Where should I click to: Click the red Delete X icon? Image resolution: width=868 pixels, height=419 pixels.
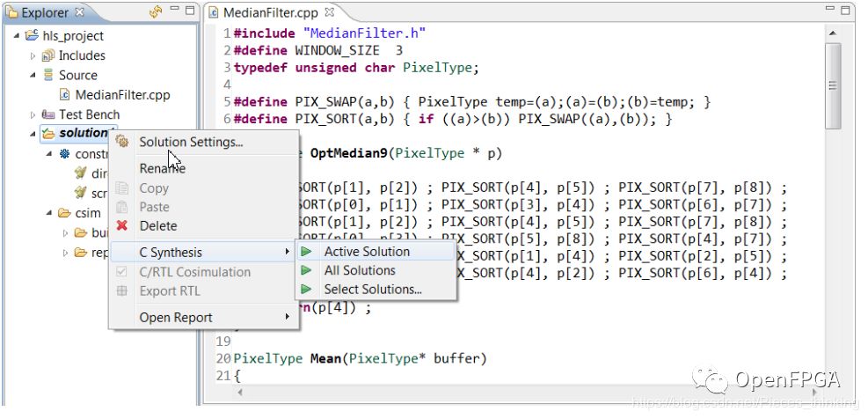tap(121, 225)
